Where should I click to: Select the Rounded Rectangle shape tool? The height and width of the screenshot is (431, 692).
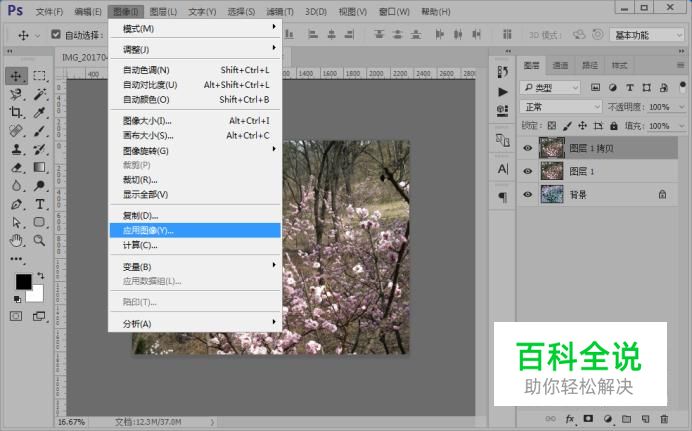coord(39,222)
